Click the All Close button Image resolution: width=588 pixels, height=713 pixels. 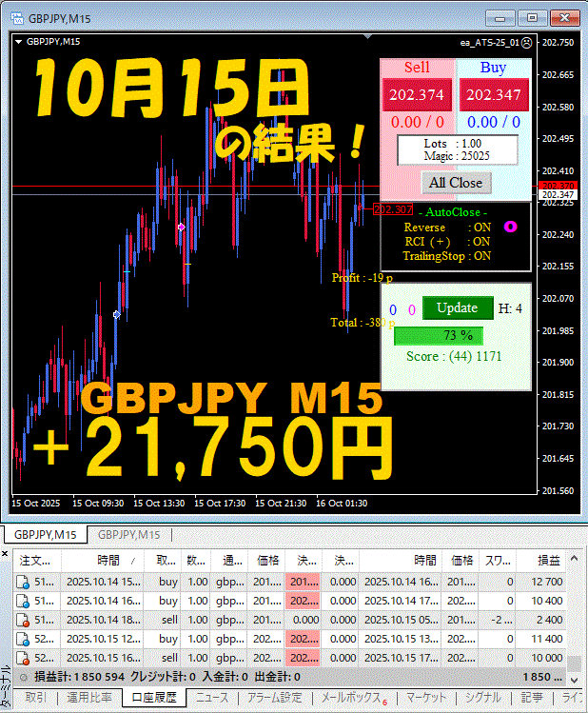pyautogui.click(x=456, y=183)
